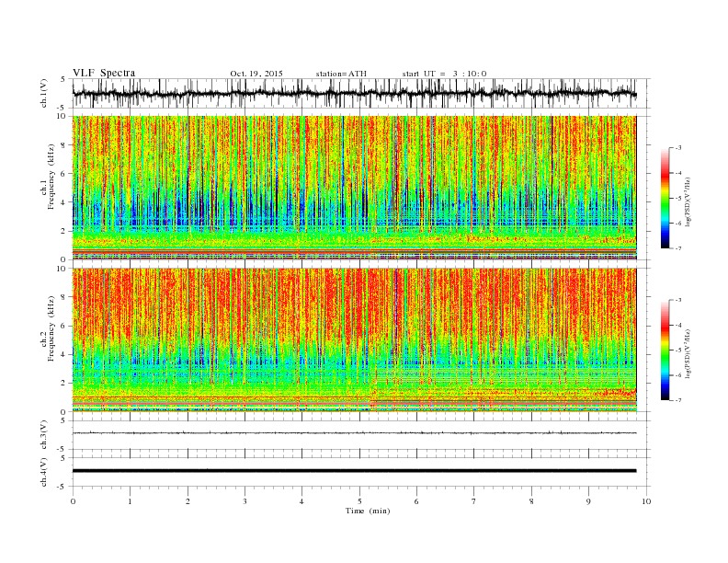This screenshot has width=728, height=563.
Task: Click the 'VLF Spectra' title text
Action: click(x=104, y=73)
